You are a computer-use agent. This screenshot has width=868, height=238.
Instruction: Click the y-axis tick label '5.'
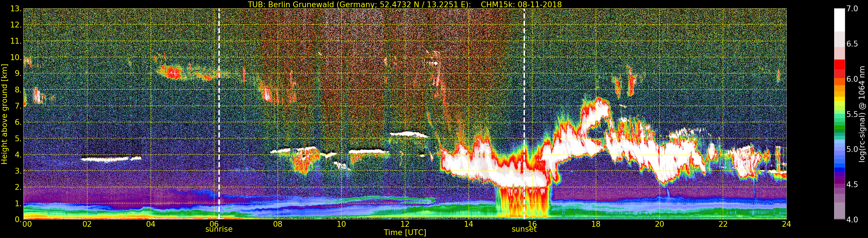point(18,138)
